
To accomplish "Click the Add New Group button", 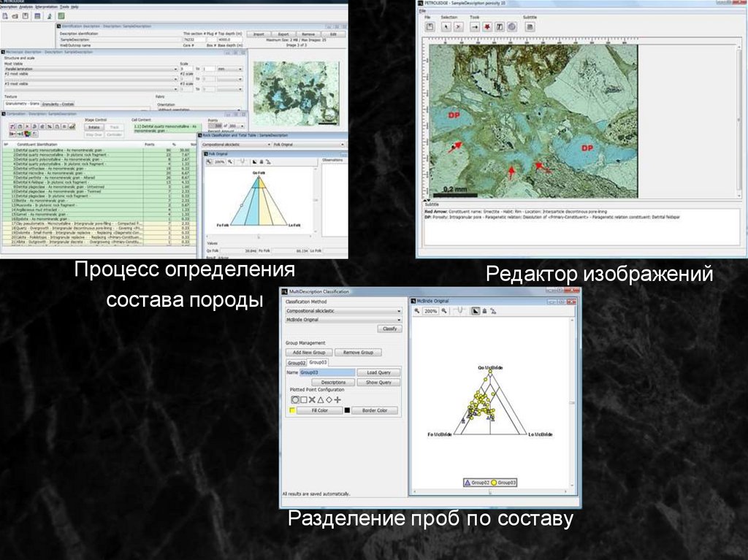I will tap(309, 353).
